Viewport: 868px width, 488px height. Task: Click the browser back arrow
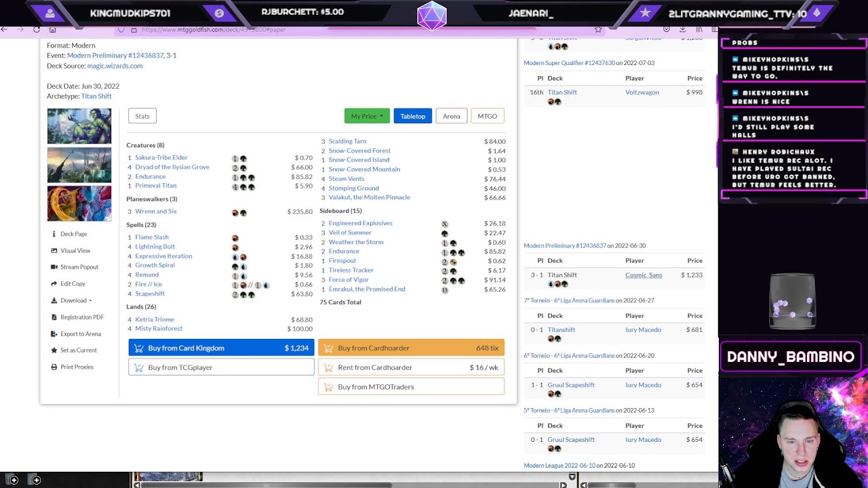pyautogui.click(x=4, y=29)
